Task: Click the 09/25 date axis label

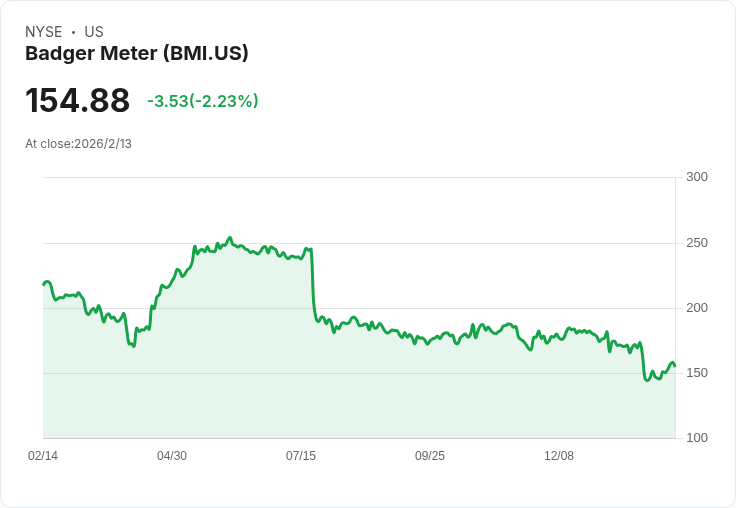Action: [x=430, y=456]
